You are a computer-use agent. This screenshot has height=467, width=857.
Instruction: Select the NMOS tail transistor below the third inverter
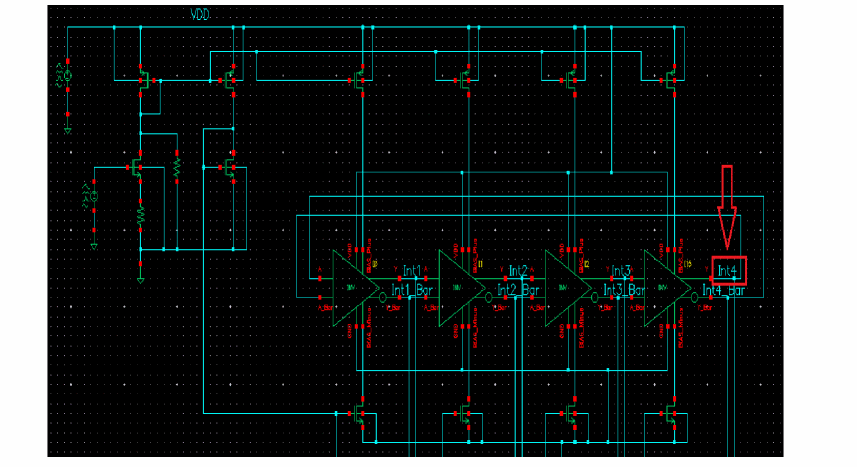coord(571,414)
